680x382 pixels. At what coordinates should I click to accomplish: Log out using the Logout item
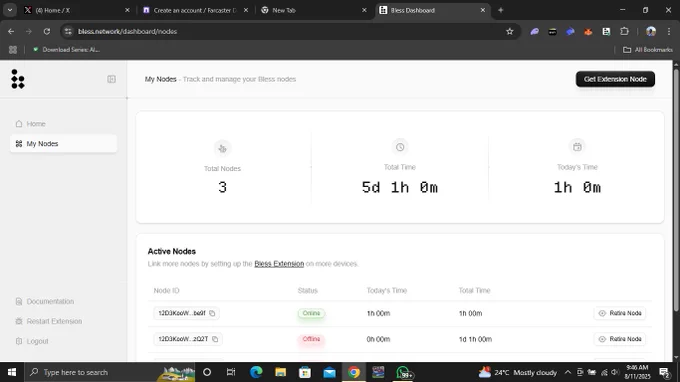click(32, 341)
